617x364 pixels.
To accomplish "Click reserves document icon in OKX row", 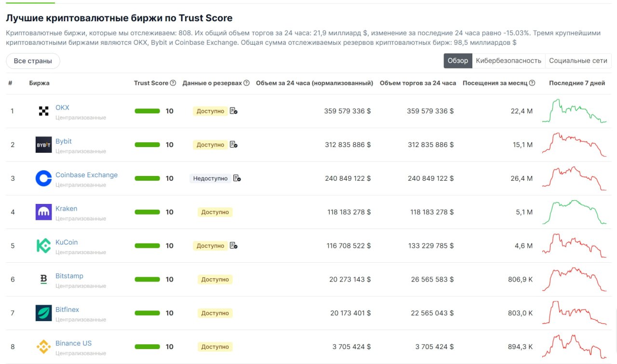I will click(x=233, y=111).
